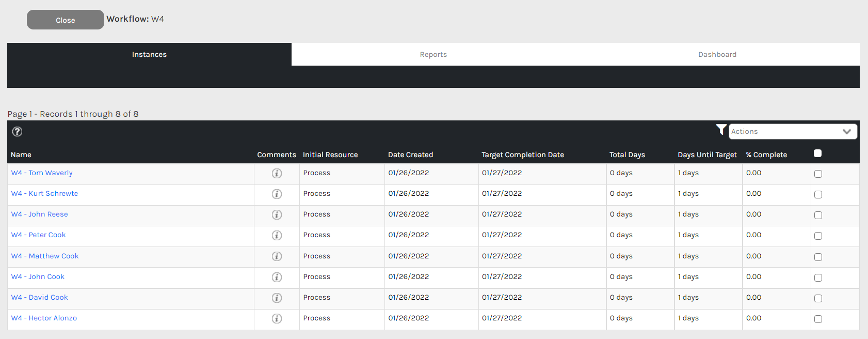868x339 pixels.
Task: Click the help question mark icon
Action: tap(17, 132)
